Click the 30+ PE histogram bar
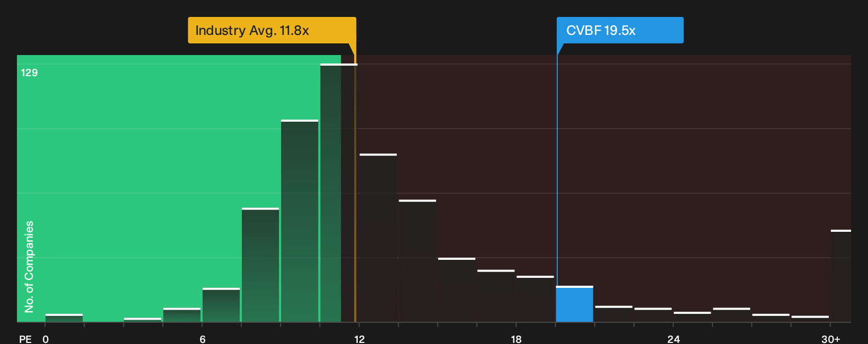The image size is (868, 344). coord(841,276)
